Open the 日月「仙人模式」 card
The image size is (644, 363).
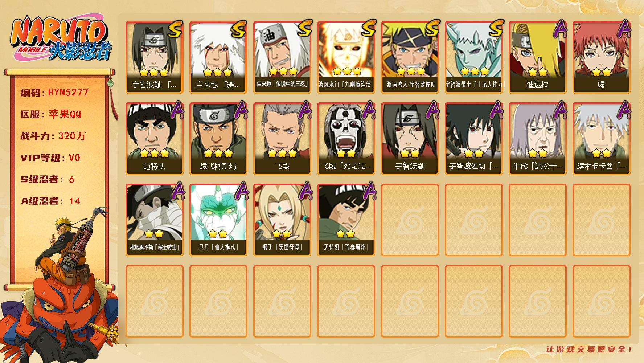218,220
